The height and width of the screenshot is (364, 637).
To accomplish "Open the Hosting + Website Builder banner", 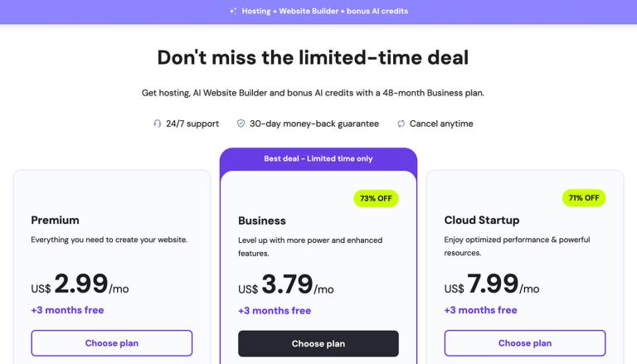I will pos(318,12).
